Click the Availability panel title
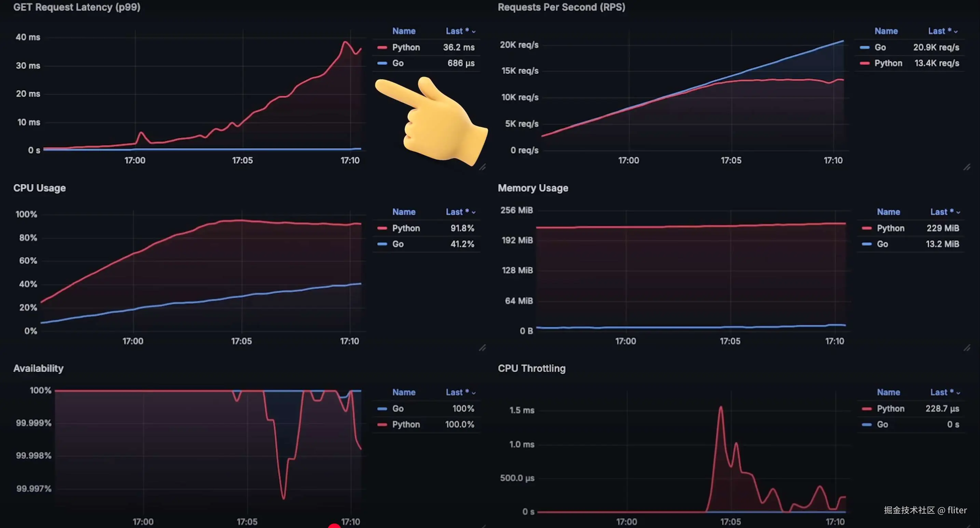 [x=38, y=369]
